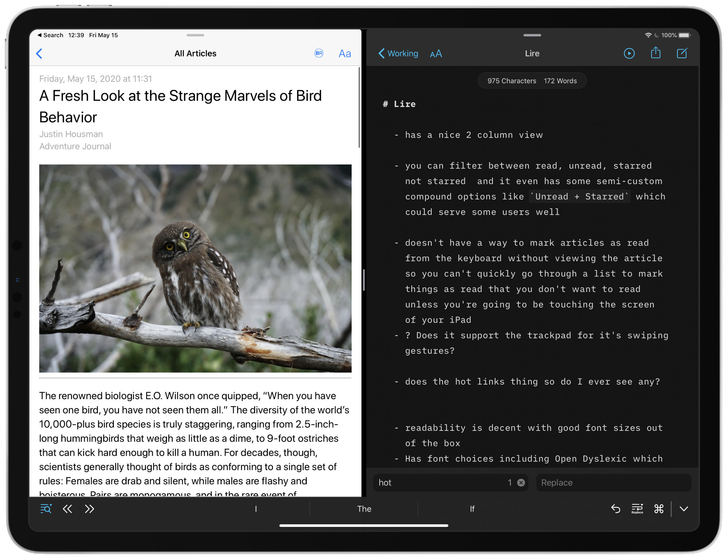728x560 pixels.
Task: Clear the 'hot' search term
Action: click(521, 482)
